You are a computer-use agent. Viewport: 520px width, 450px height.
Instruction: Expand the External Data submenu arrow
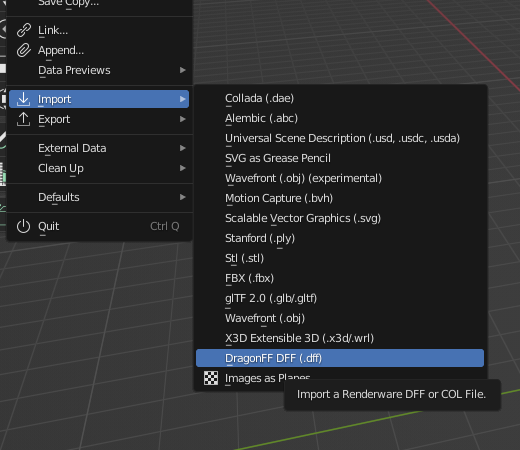point(182,148)
